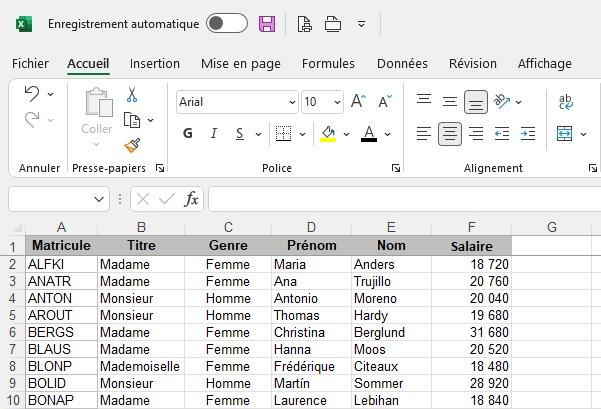Toggle the Align bottom icon
The height and width of the screenshot is (409, 601).
point(476,102)
